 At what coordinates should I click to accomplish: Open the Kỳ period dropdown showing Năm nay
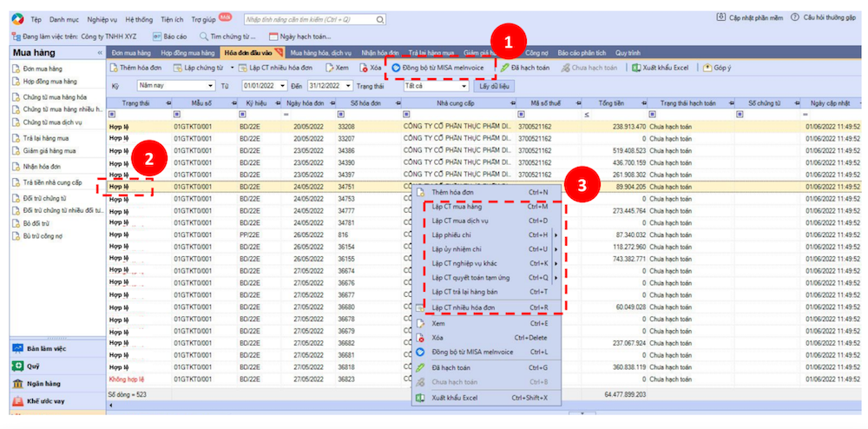[x=211, y=86]
